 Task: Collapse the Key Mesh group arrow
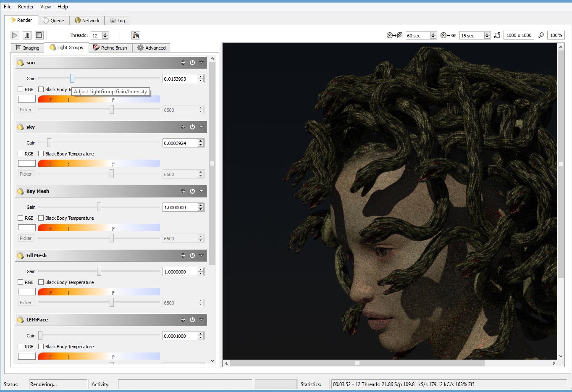pos(201,191)
